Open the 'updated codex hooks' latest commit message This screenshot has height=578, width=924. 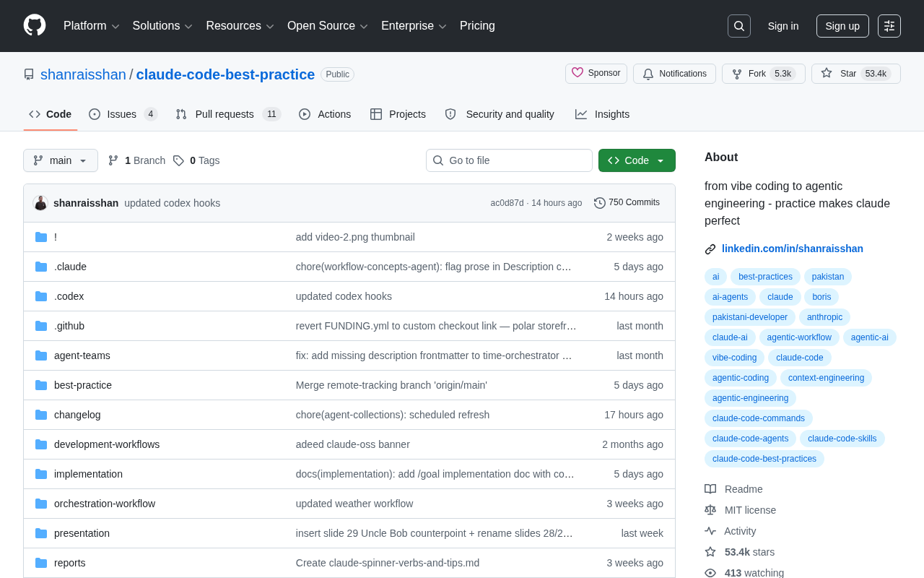[x=173, y=203]
